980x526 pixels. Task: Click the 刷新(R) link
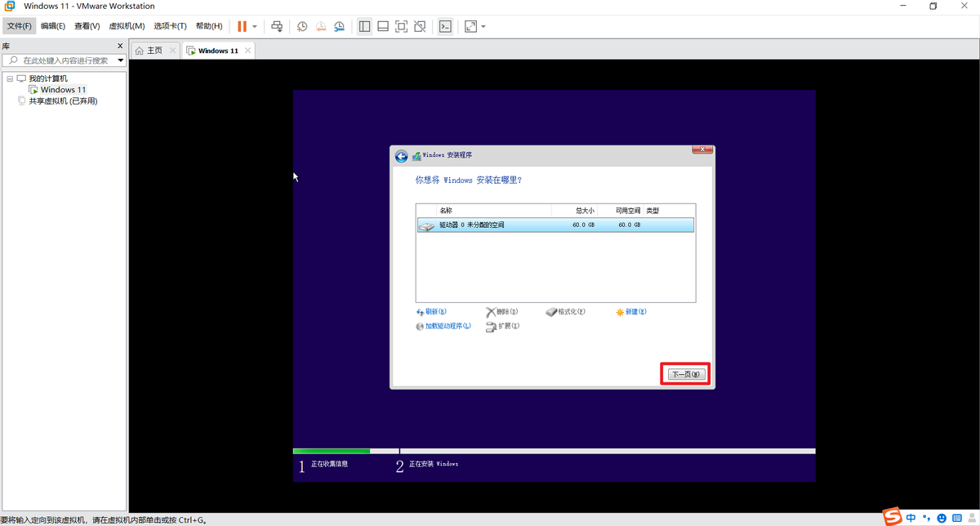[431, 312]
